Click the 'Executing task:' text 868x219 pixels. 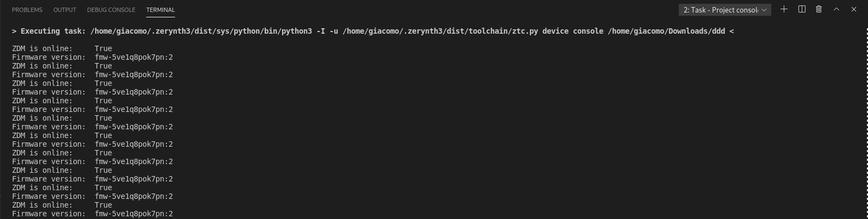pyautogui.click(x=53, y=31)
